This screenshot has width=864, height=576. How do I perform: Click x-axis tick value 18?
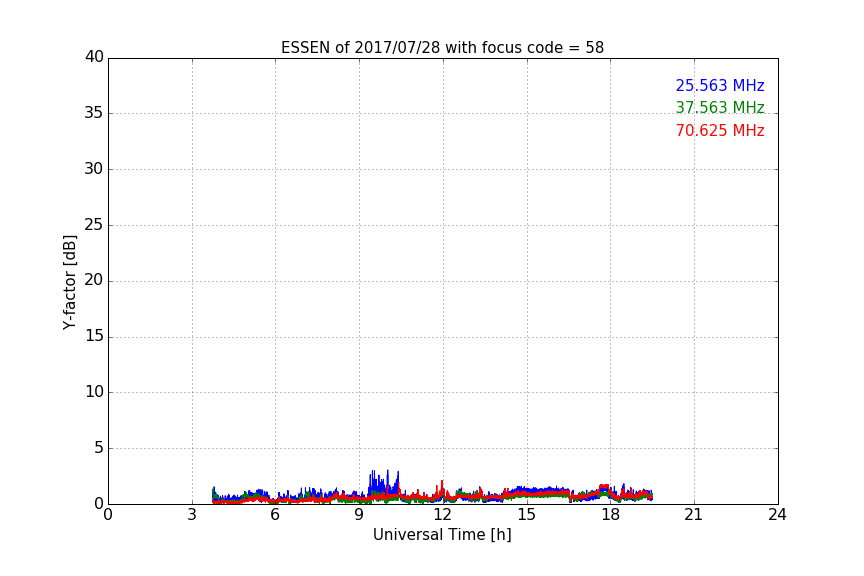coord(610,515)
